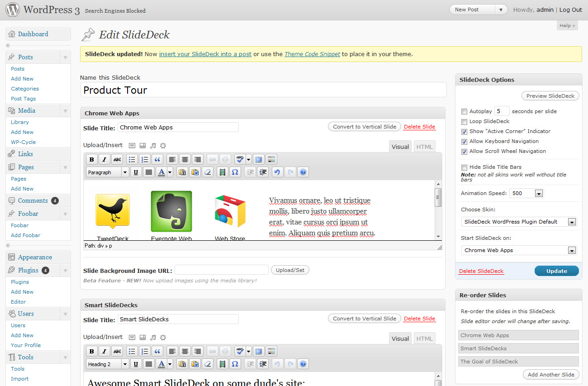The image size is (588, 386).
Task: Add an image to Chrome Web Apps slide
Action: click(132, 146)
